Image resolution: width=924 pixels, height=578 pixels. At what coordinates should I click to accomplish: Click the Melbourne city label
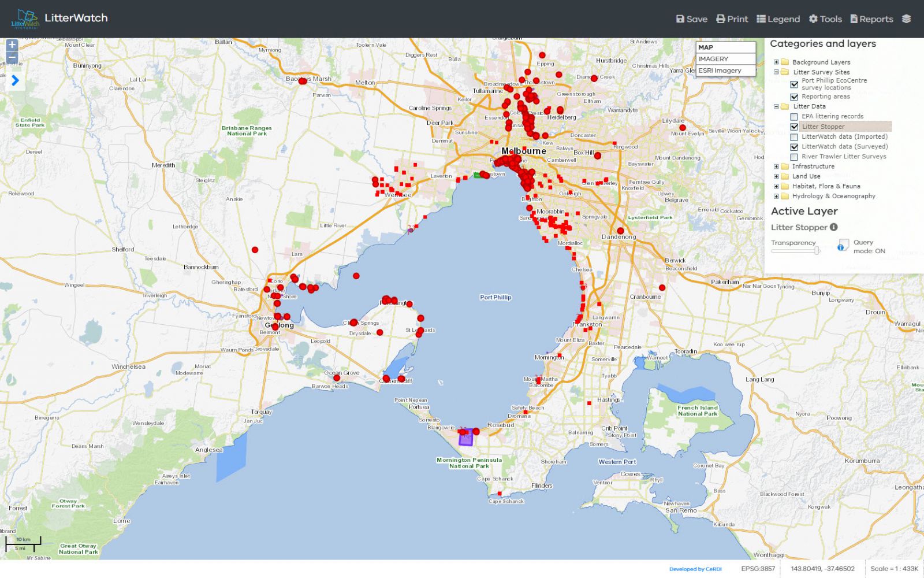pyautogui.click(x=524, y=151)
